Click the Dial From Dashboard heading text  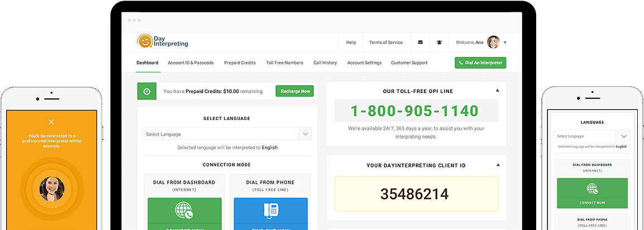[x=184, y=182]
